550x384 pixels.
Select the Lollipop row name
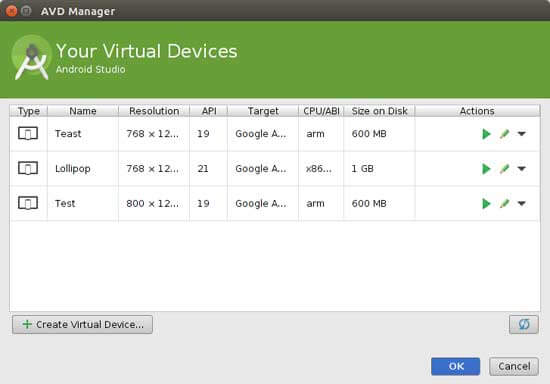click(73, 169)
